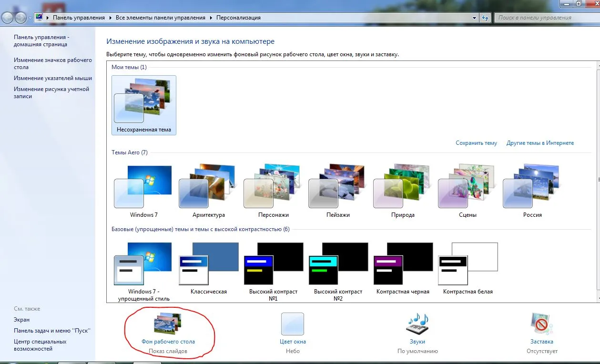This screenshot has height=364, width=600.
Task: Open Фон рабочего стола slideshow icon
Action: tap(167, 324)
